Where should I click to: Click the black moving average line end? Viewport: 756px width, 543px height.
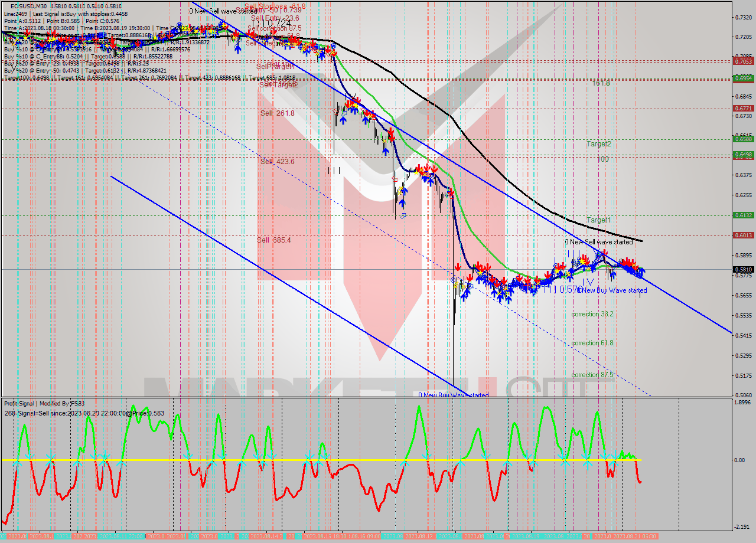(641, 241)
